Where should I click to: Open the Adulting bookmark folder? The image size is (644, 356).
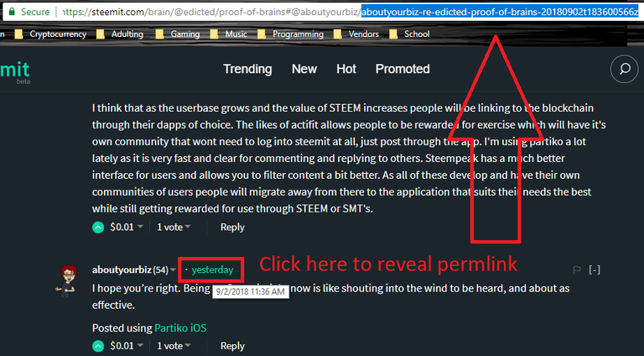tap(120, 34)
